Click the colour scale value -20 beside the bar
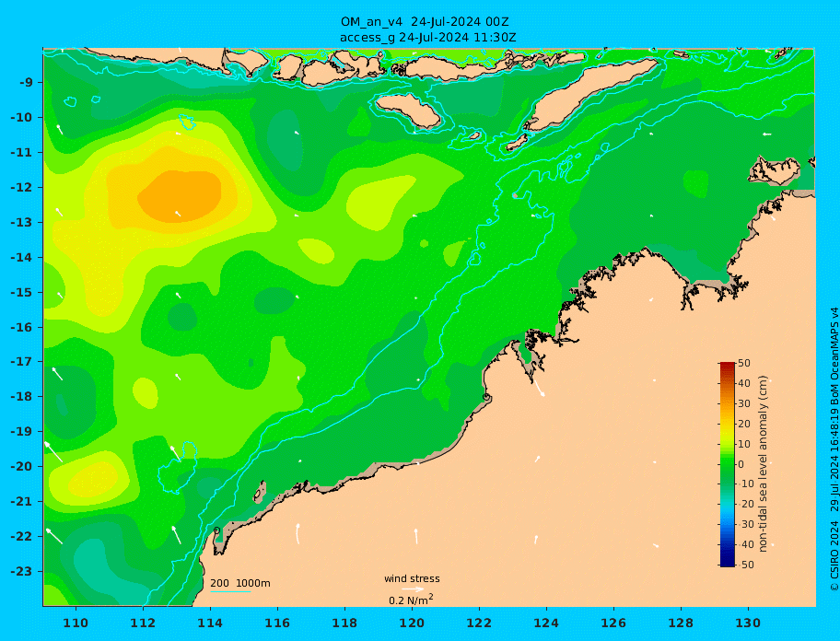The width and height of the screenshot is (840, 641). (x=745, y=505)
